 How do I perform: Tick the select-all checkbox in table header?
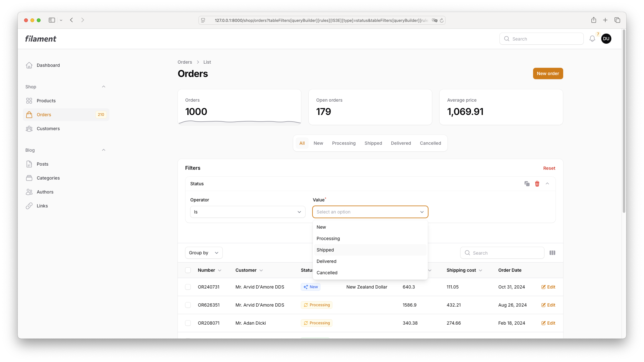pyautogui.click(x=188, y=270)
